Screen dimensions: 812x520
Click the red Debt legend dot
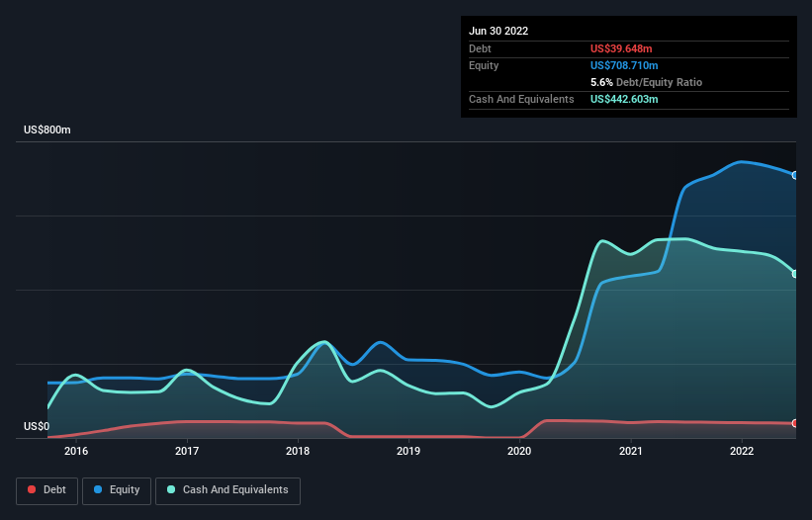(32, 489)
